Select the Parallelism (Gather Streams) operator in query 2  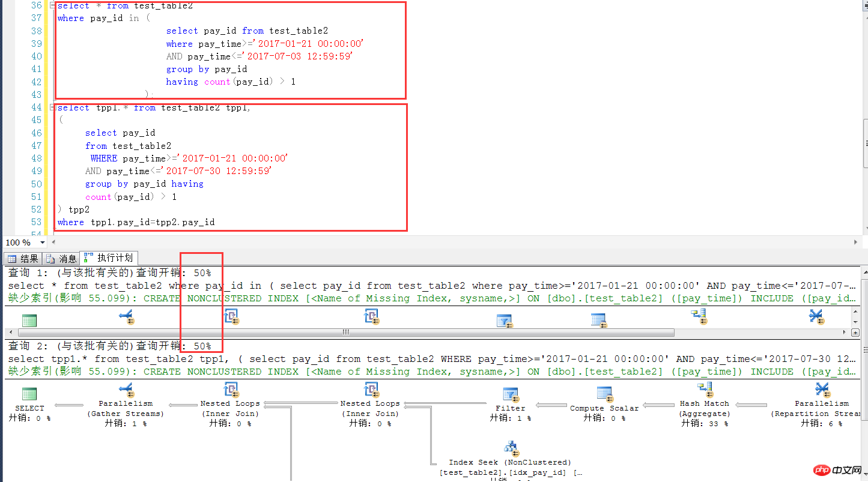[126, 390]
